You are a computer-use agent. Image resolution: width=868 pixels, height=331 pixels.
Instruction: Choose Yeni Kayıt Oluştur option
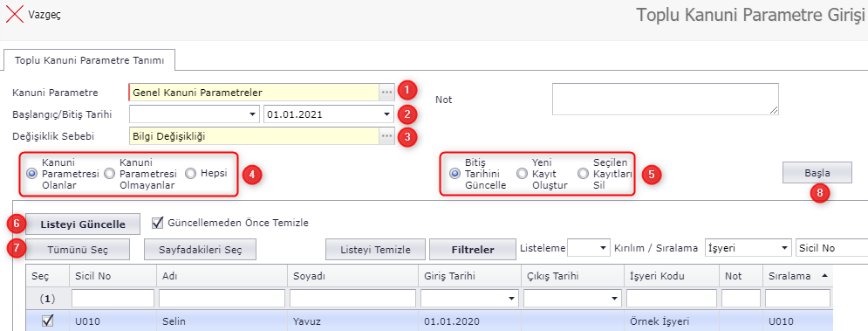pyautogui.click(x=522, y=174)
